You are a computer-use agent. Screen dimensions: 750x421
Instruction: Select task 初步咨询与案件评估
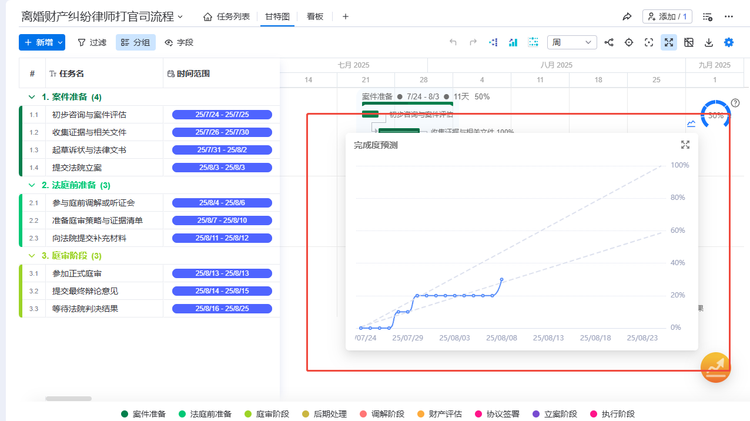click(89, 115)
